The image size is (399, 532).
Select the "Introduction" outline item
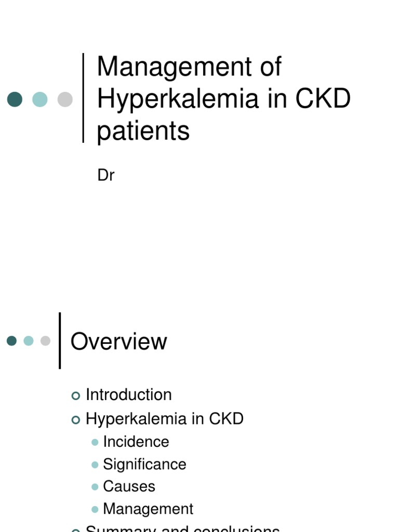click(x=128, y=395)
